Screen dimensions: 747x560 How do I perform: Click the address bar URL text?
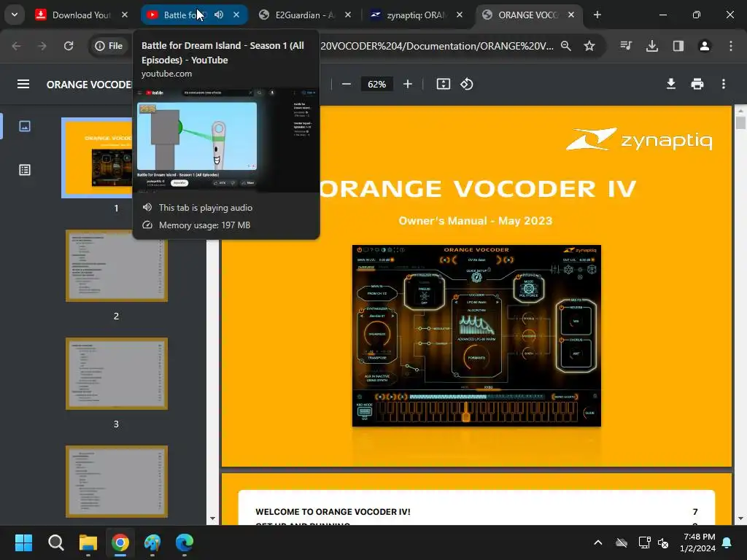[437, 46]
